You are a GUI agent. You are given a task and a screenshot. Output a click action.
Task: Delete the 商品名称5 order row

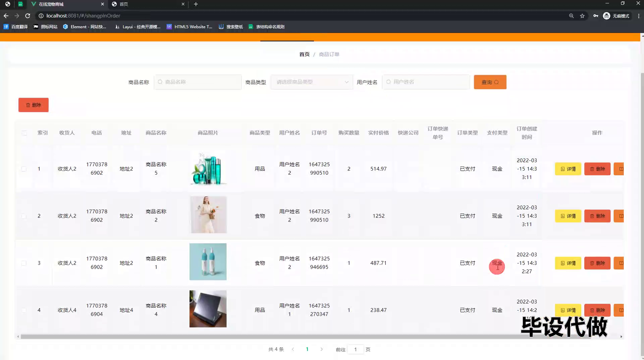pos(597,169)
